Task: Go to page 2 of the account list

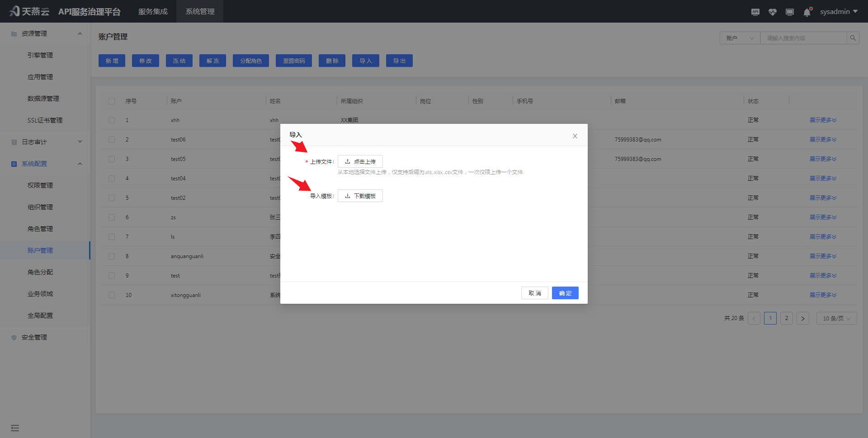Action: click(786, 318)
